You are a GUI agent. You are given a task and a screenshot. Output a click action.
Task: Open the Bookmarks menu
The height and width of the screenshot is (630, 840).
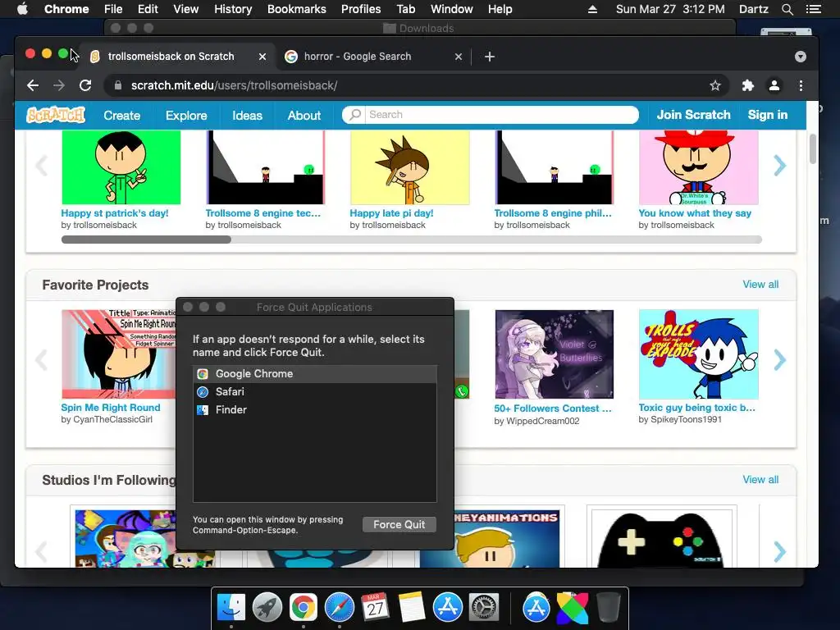coord(297,9)
